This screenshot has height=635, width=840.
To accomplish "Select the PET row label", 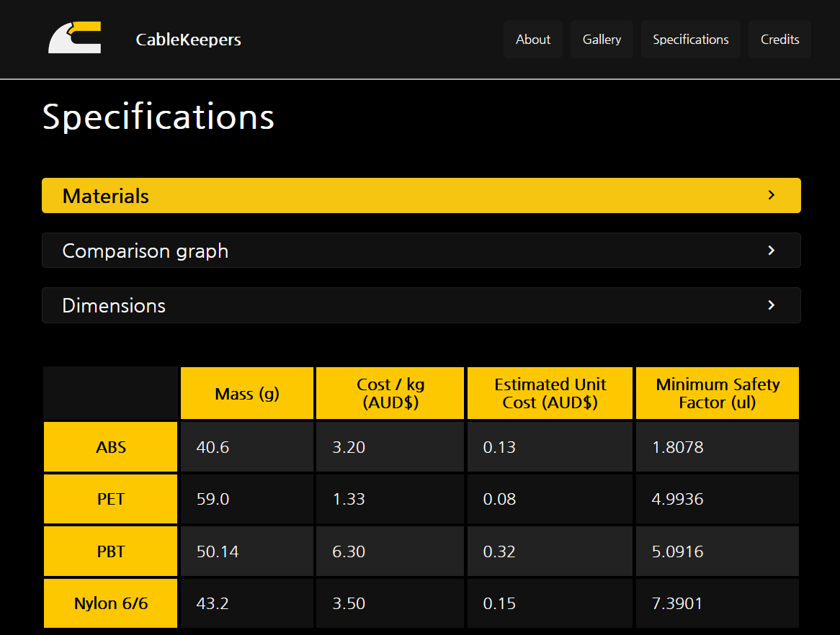I will [111, 499].
